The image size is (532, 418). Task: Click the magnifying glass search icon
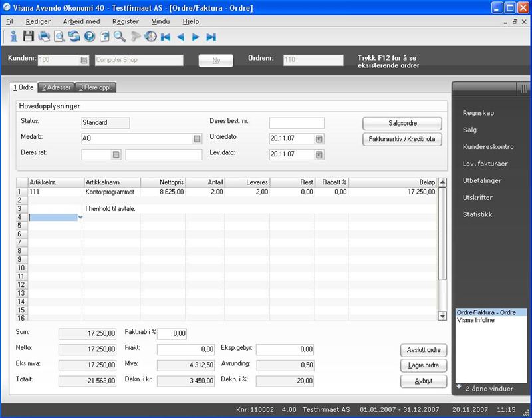pos(120,37)
